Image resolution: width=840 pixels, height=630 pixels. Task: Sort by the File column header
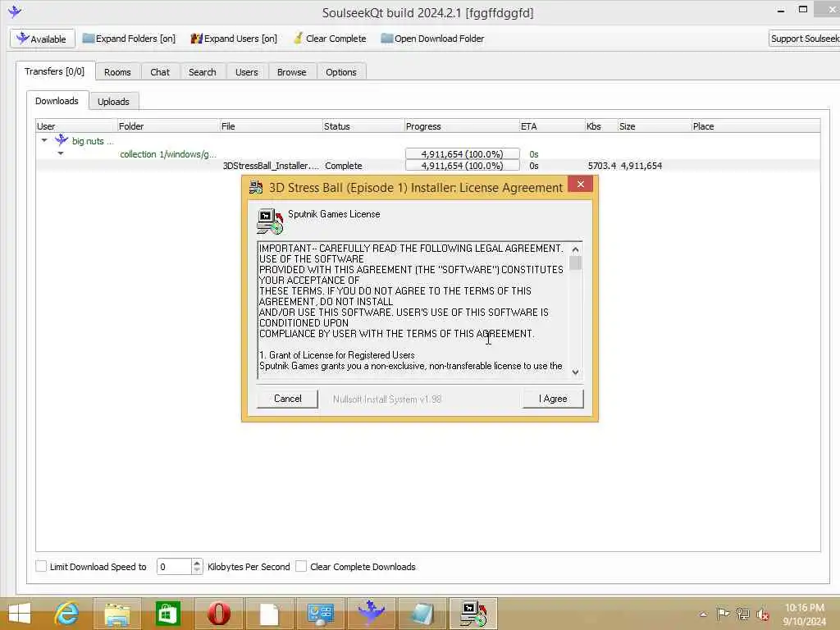[x=271, y=126]
